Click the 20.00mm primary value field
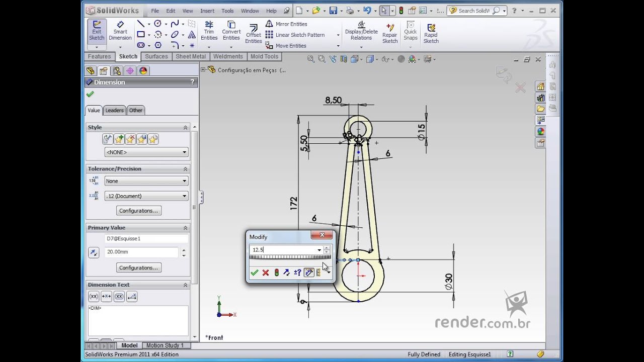 [141, 252]
